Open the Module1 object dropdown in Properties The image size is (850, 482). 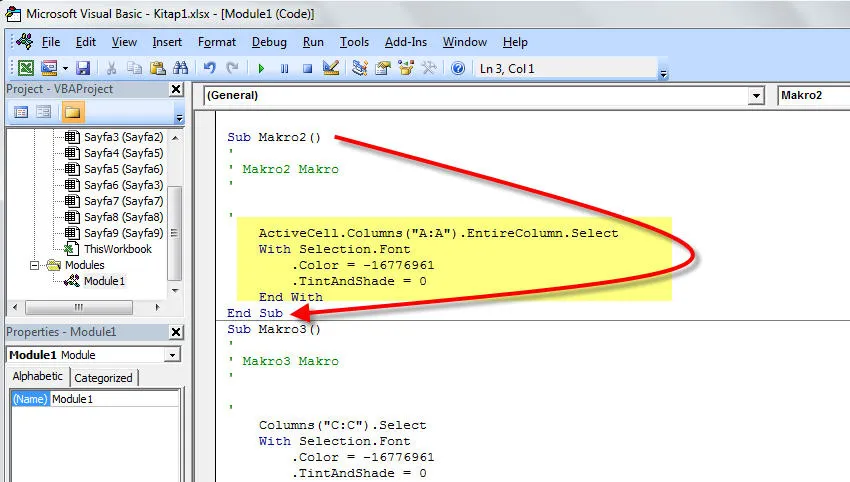[x=172, y=355]
